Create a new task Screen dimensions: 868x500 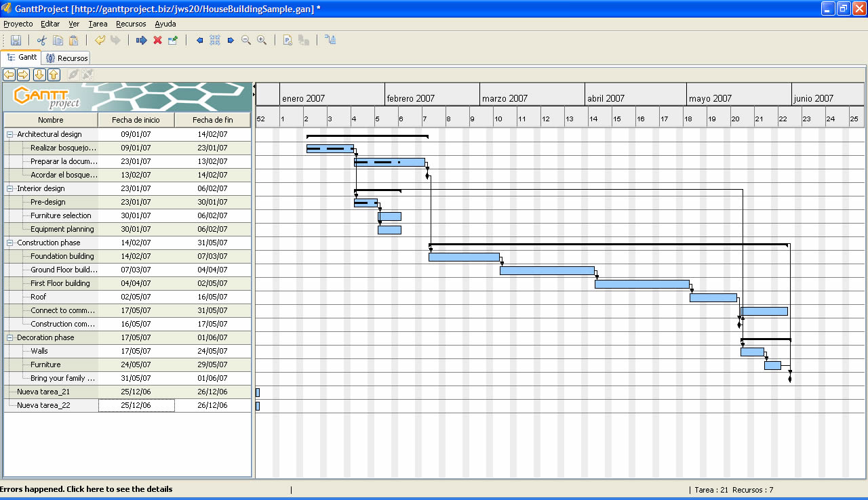tap(142, 40)
